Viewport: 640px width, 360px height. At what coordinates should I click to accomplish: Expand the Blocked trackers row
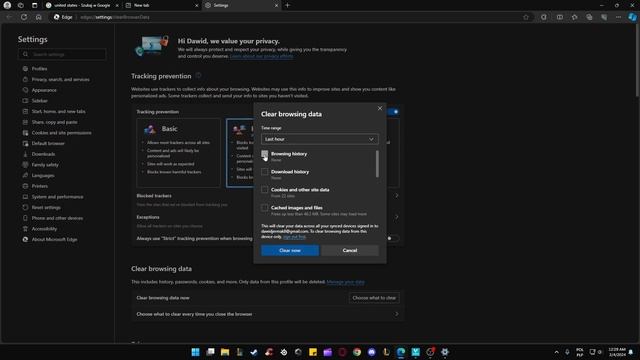pyautogui.click(x=396, y=196)
